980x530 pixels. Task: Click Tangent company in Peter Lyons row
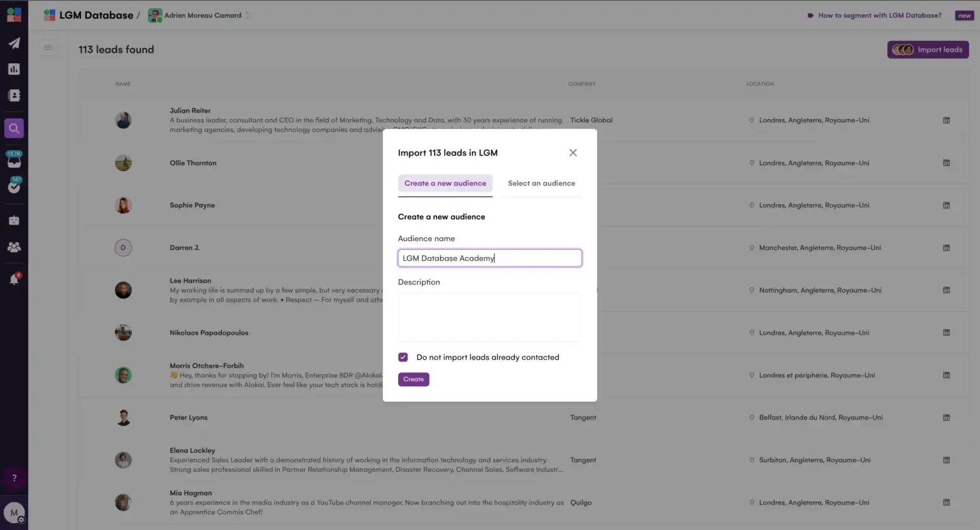(583, 418)
